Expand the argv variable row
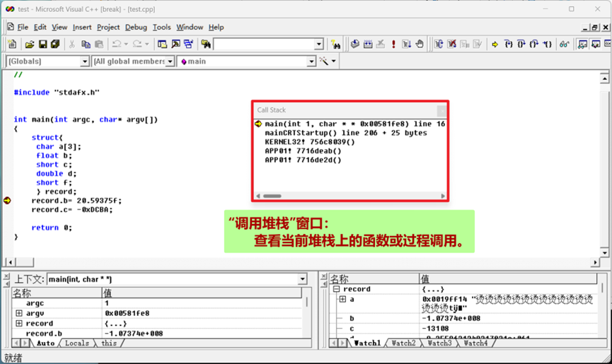The height and width of the screenshot is (364, 612). tap(18, 313)
